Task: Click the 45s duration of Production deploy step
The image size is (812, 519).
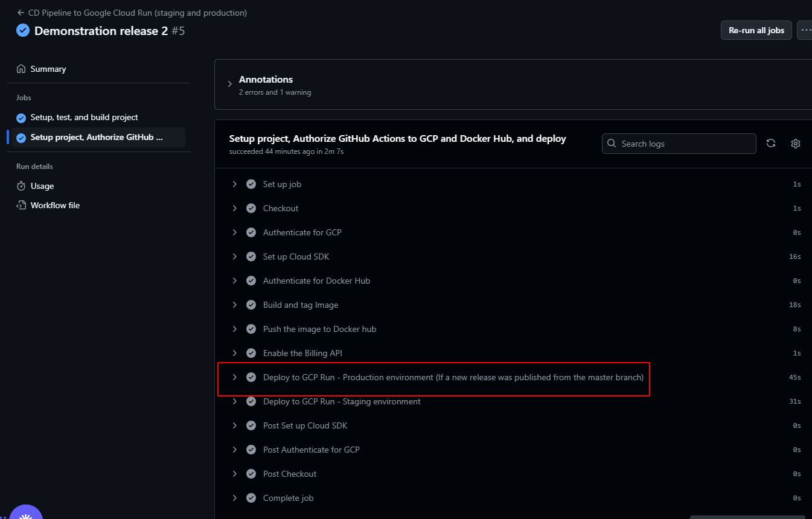Action: (794, 377)
